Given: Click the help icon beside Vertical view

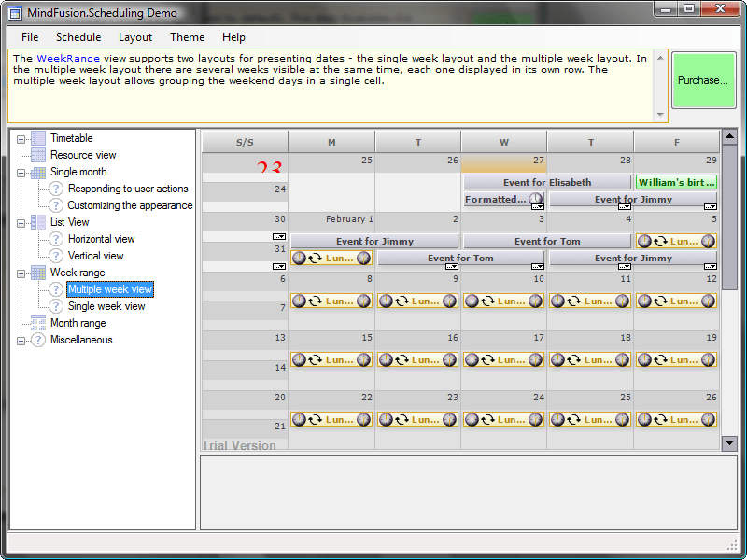Looking at the screenshot, I should point(55,255).
